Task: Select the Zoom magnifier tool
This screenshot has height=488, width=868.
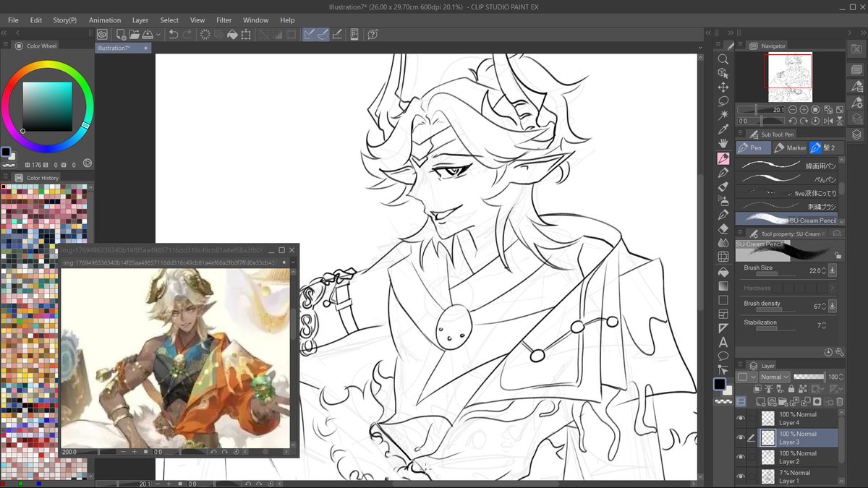Action: (723, 59)
